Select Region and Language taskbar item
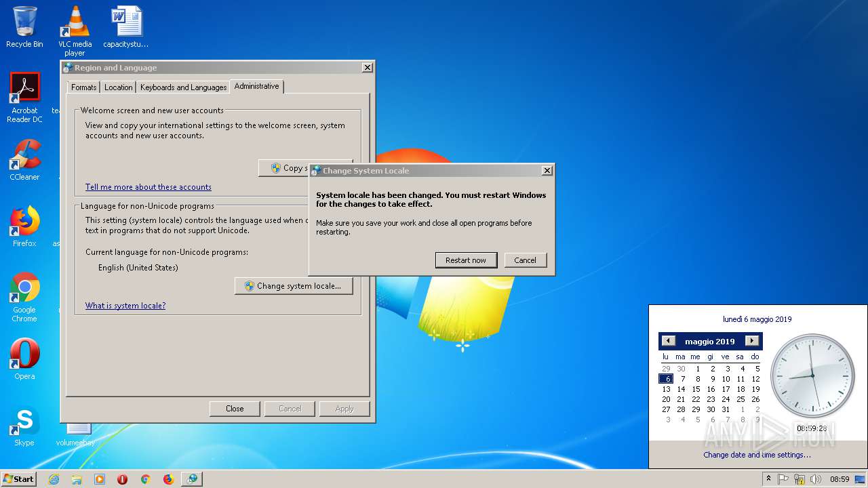 [x=193, y=479]
